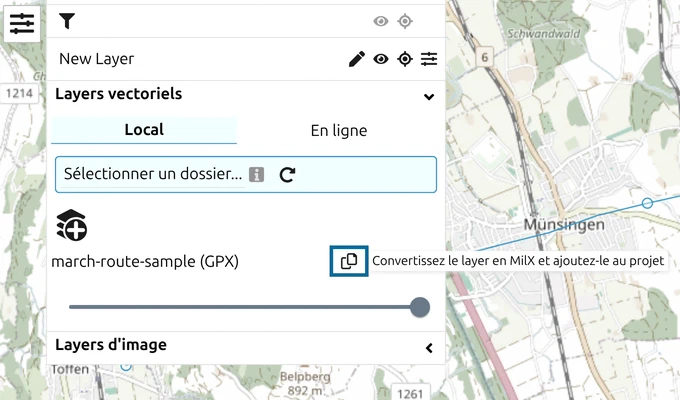Add new layer with stack-plus icon
Viewport: 680px width, 400px height.
click(x=72, y=225)
